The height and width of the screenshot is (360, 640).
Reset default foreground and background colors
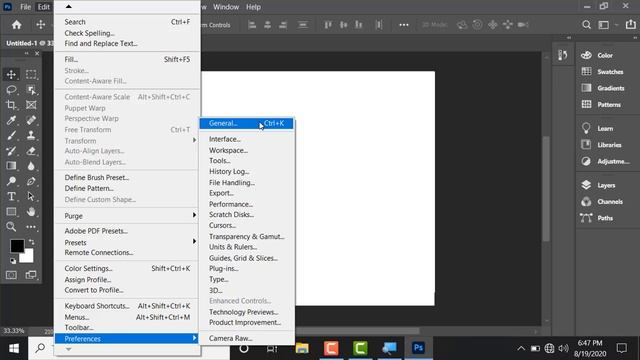[13, 260]
